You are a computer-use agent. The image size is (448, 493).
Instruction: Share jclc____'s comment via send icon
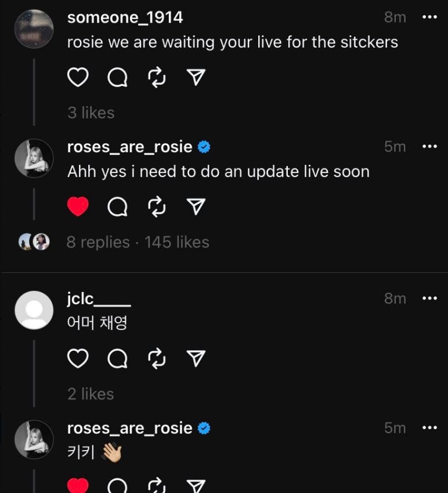pyautogui.click(x=196, y=359)
